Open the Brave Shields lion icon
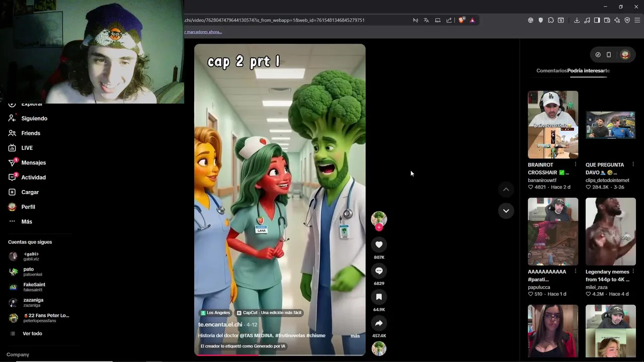Viewport: 644px width, 362px height. point(461,20)
